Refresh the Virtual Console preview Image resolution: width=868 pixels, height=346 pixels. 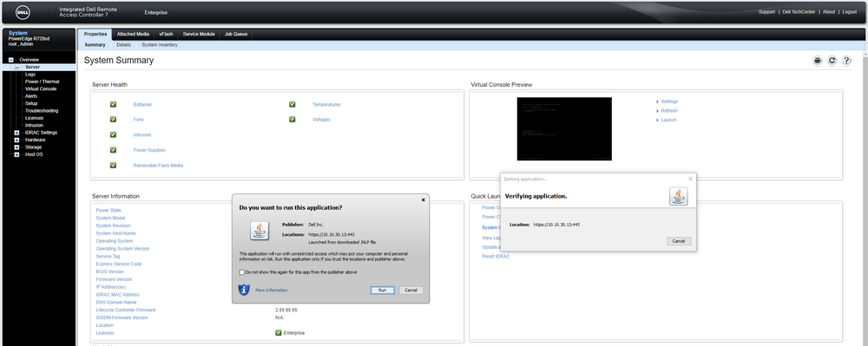(x=668, y=110)
